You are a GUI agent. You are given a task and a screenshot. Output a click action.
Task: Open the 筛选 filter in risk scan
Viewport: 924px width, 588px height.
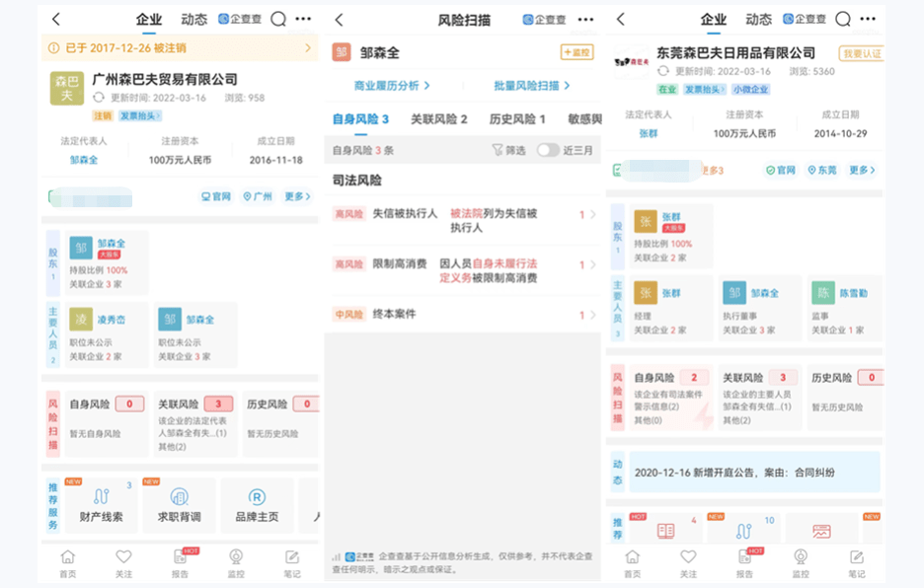pos(508,151)
